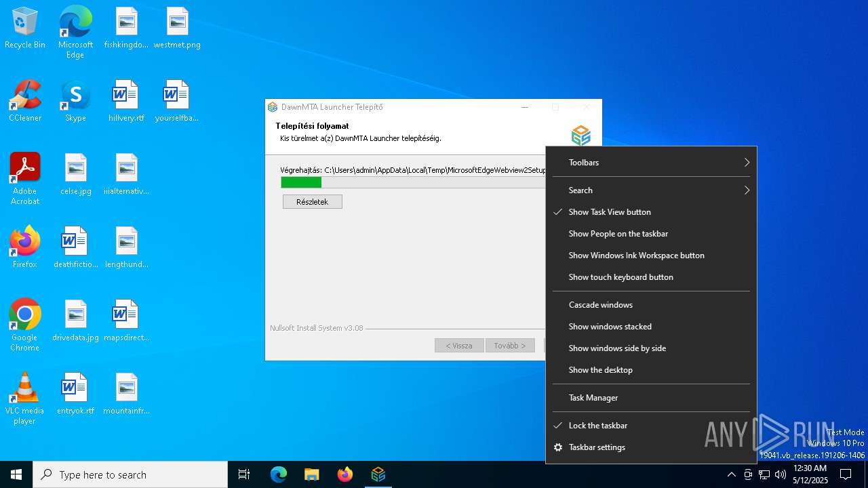This screenshot has height=488, width=868.
Task: Choose Cascade windows from context menu
Action: pyautogui.click(x=651, y=305)
